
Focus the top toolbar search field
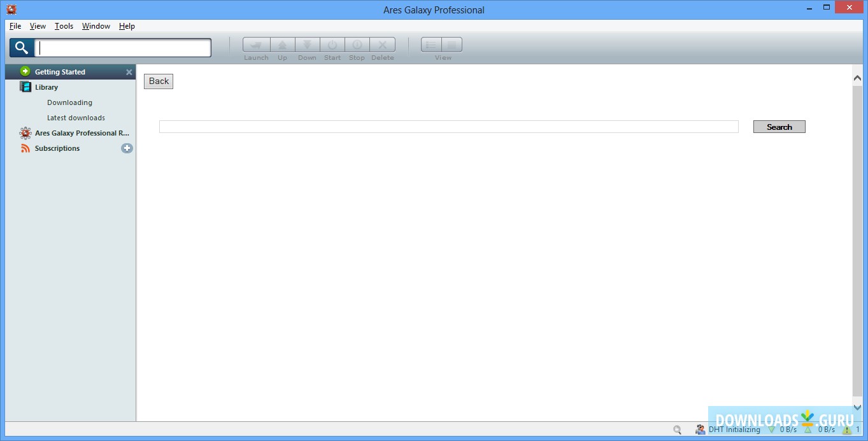[x=123, y=48]
